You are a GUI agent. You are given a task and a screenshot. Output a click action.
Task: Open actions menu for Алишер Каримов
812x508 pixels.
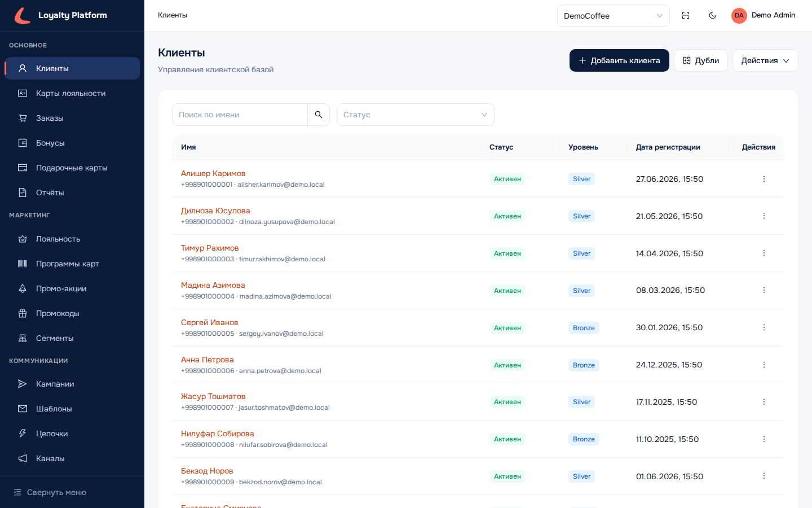point(764,179)
